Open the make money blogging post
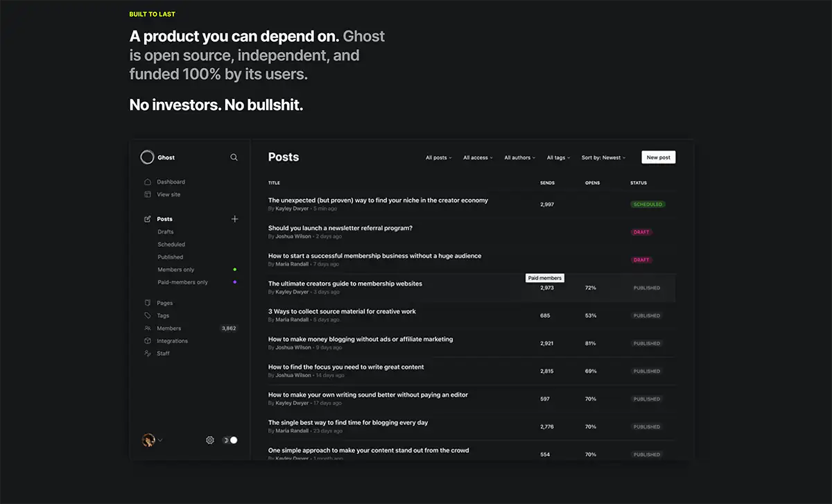Image resolution: width=832 pixels, height=504 pixels. tap(361, 339)
